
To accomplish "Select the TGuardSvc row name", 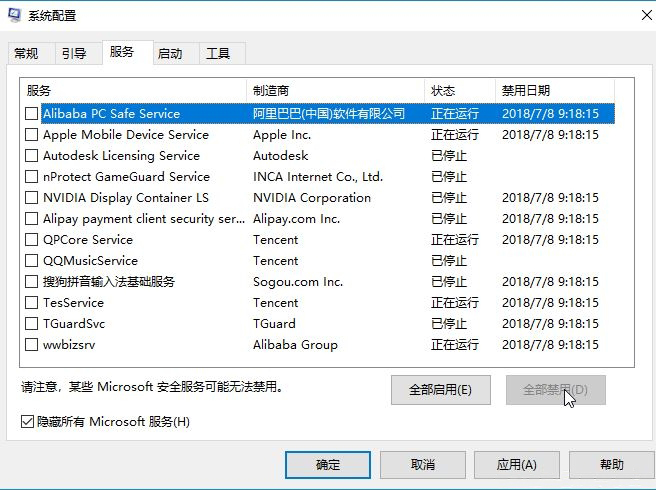I will [x=74, y=323].
